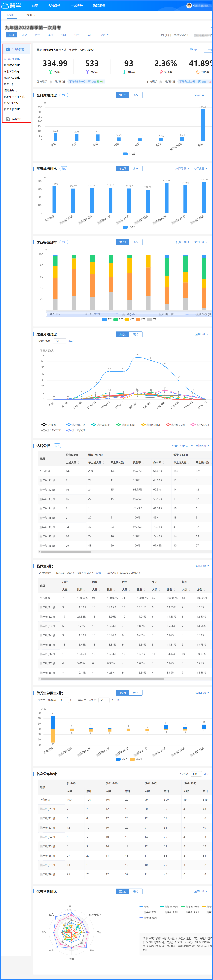Click the 成绩单 document icon in sidebar
The image size is (213, 980).
coord(8,119)
